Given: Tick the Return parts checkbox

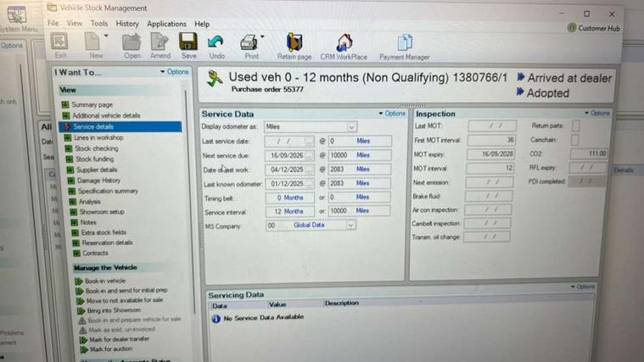Looking at the screenshot, I should (x=575, y=125).
